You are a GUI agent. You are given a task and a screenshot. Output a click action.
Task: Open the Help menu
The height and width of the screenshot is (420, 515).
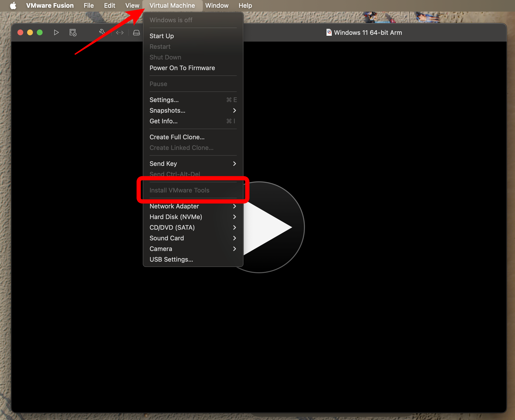pos(245,5)
